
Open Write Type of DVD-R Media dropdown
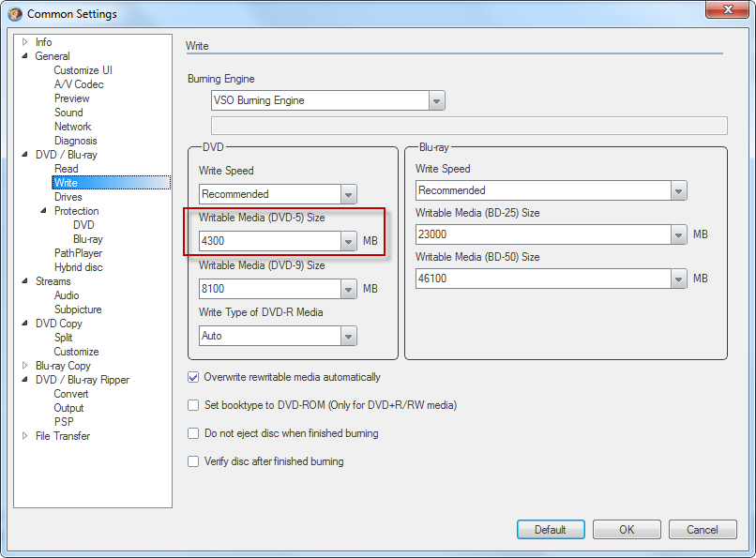(348, 335)
